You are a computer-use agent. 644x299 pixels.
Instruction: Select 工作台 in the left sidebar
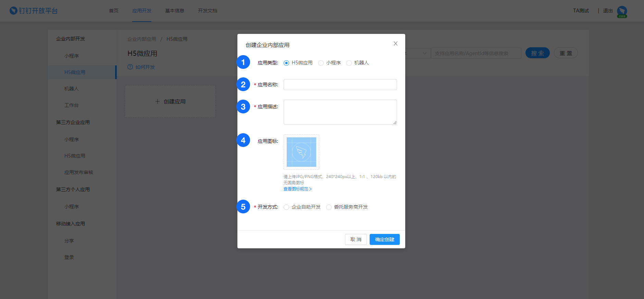[71, 105]
